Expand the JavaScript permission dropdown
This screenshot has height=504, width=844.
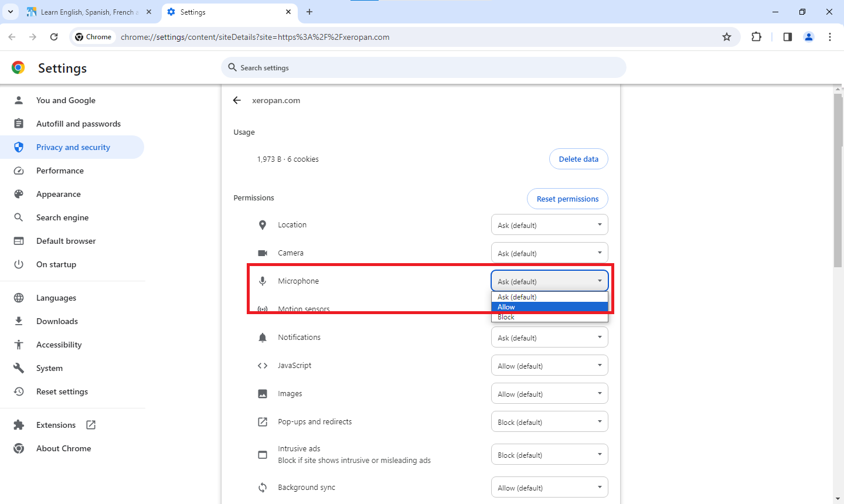click(x=549, y=366)
